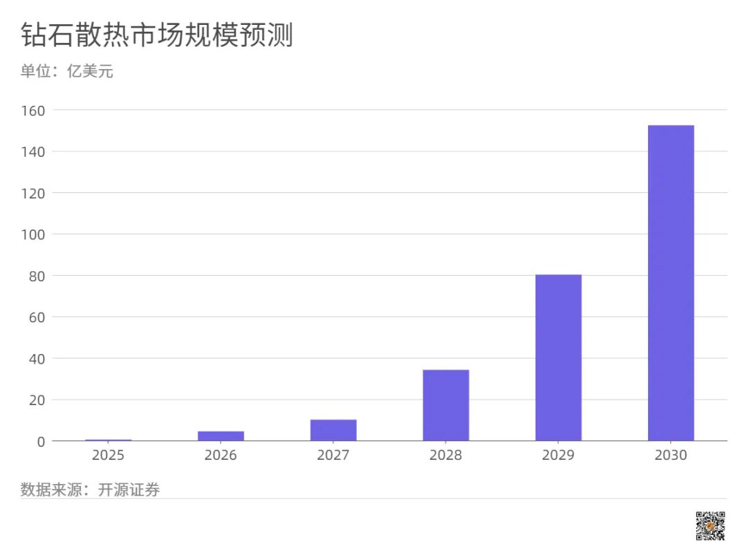Click the 2025 x-axis label
The width and height of the screenshot is (747, 560).
[x=108, y=455]
